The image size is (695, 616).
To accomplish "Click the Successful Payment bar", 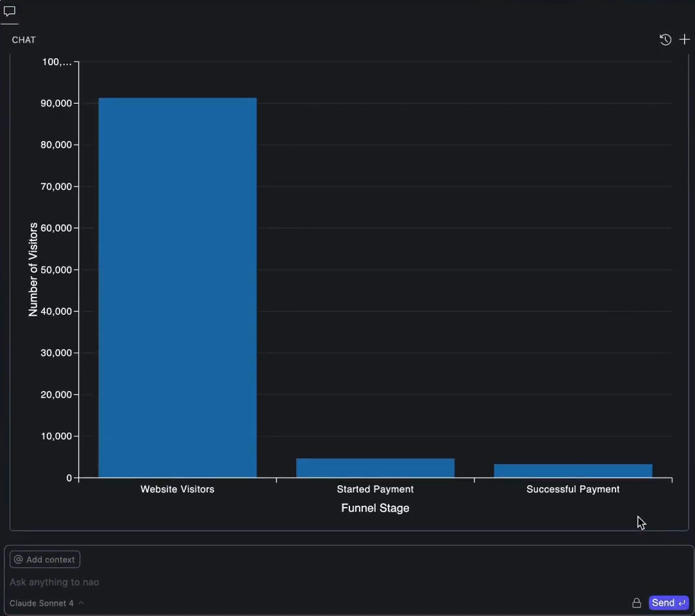I will (573, 470).
